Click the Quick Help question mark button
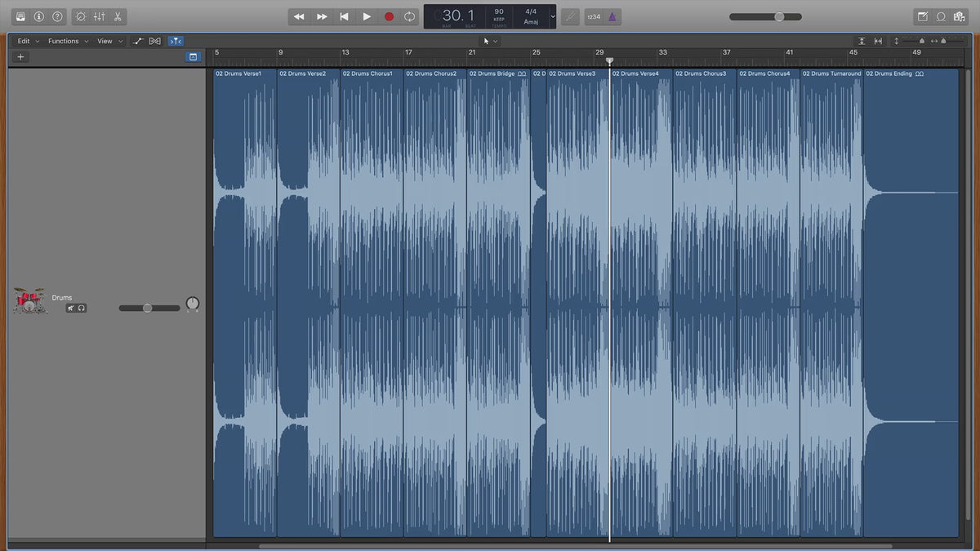 pos(57,16)
